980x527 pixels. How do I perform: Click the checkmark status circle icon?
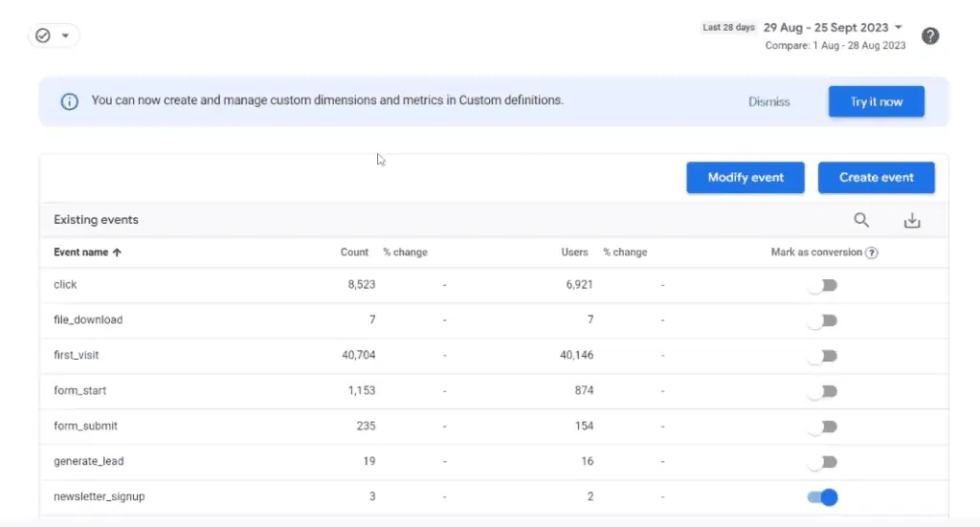[43, 35]
